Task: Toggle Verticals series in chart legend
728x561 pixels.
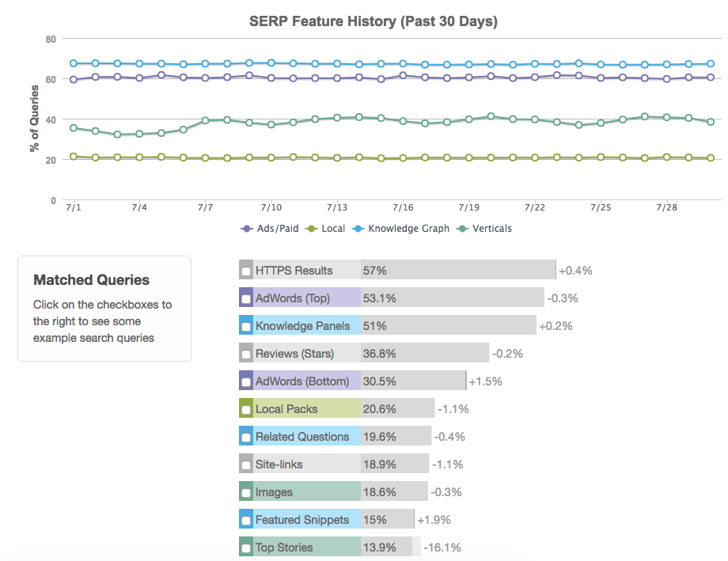Action: coord(484,229)
